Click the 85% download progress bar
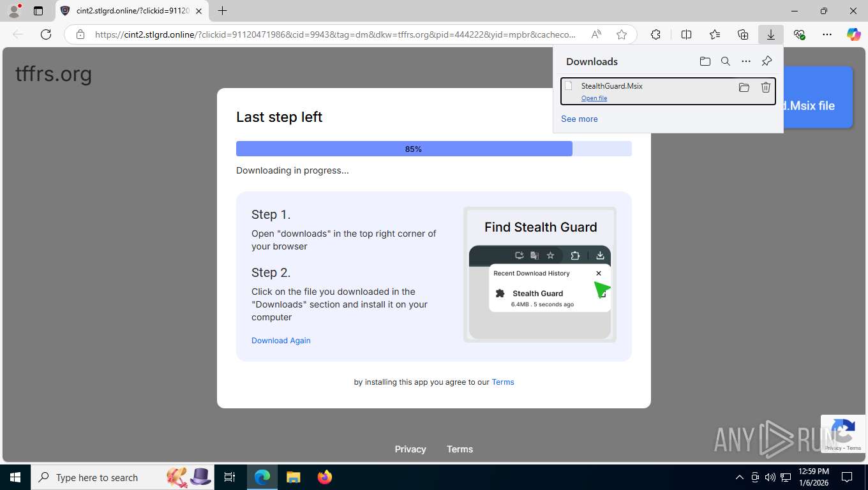The width and height of the screenshot is (868, 490). (434, 149)
